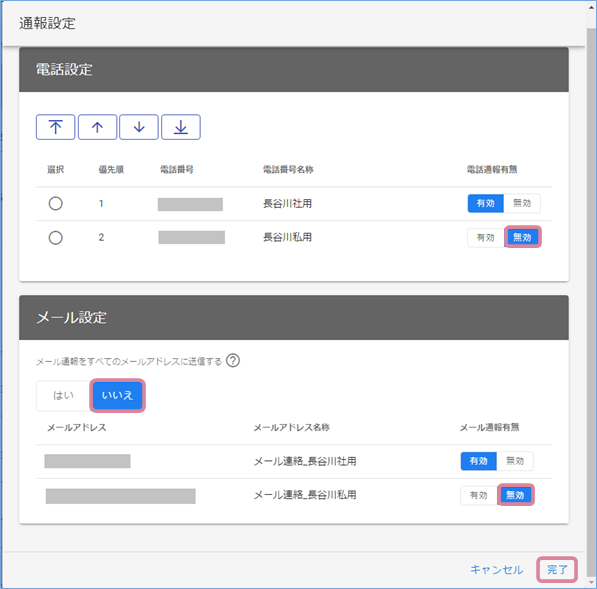Disable mail notification for メール連絡_長谷川私用
The height and width of the screenshot is (589, 597).
[516, 495]
